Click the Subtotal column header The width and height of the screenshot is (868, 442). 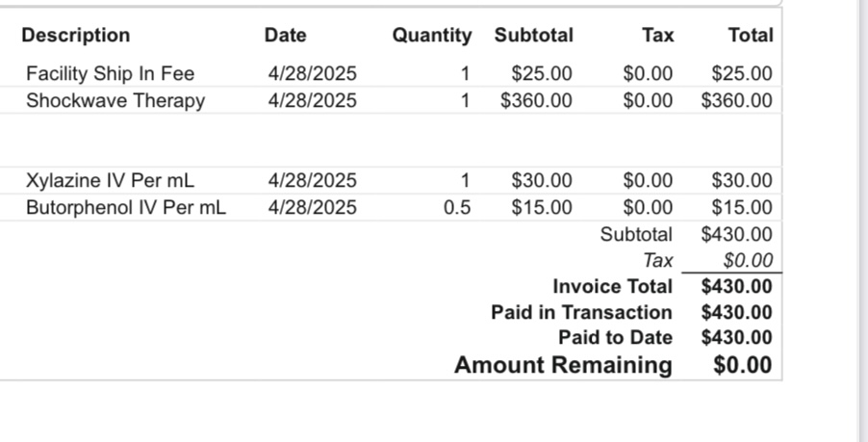click(534, 36)
